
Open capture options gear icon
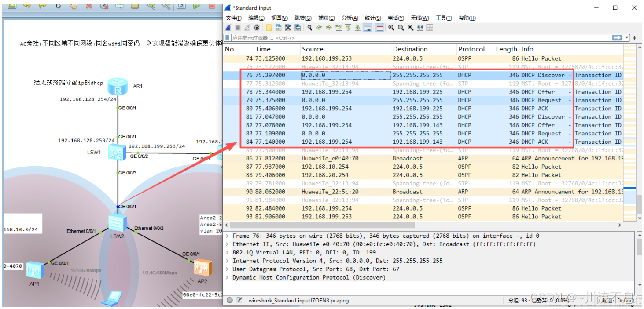click(x=257, y=28)
